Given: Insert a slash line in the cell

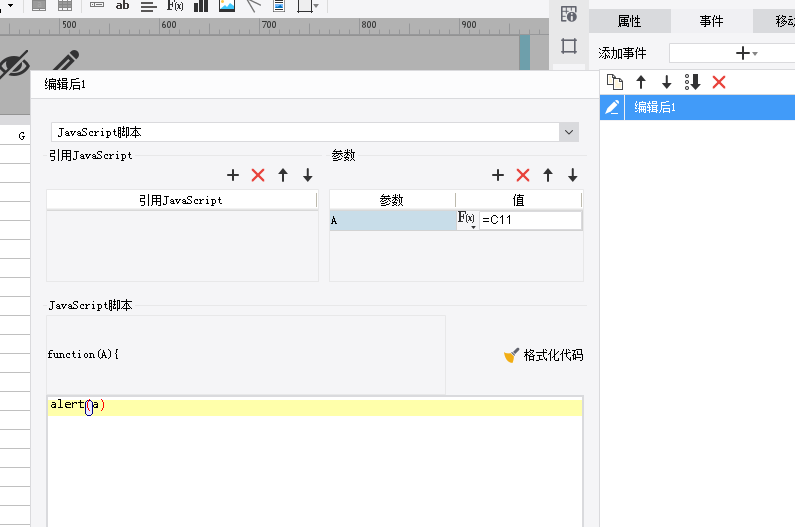Looking at the screenshot, I should click(253, 6).
